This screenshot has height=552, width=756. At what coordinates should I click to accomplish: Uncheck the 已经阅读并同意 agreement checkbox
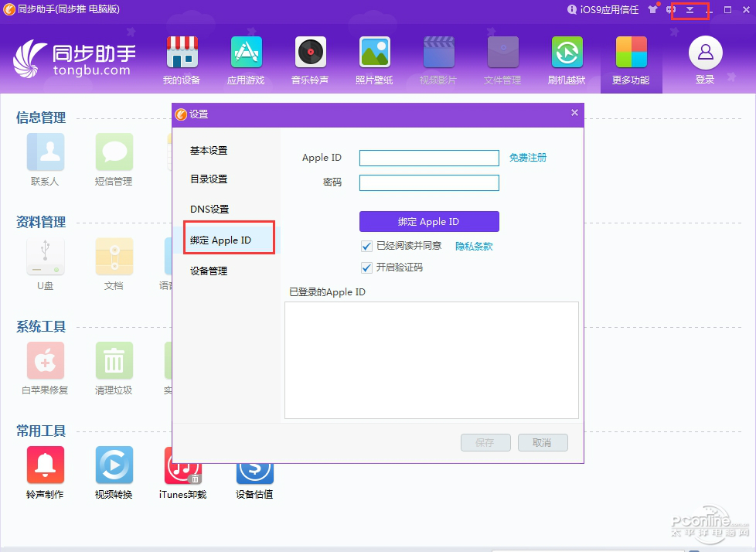point(366,247)
